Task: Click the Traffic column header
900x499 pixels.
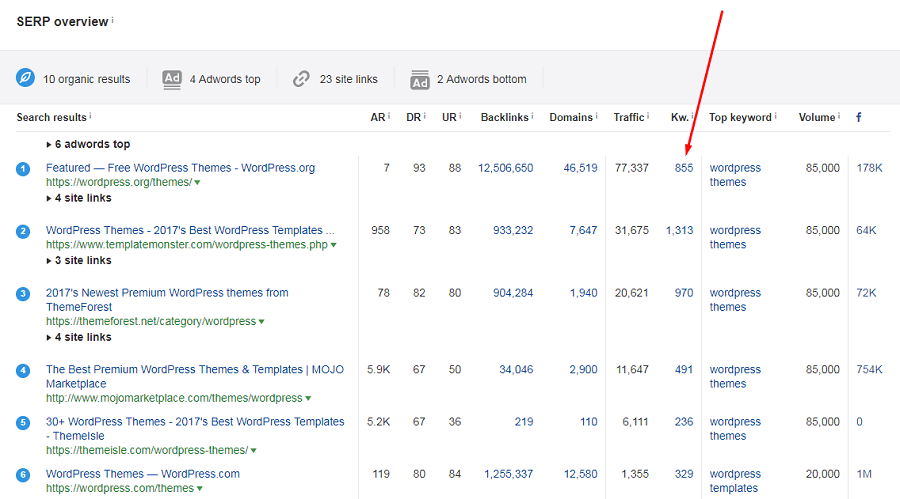Action: click(x=629, y=117)
